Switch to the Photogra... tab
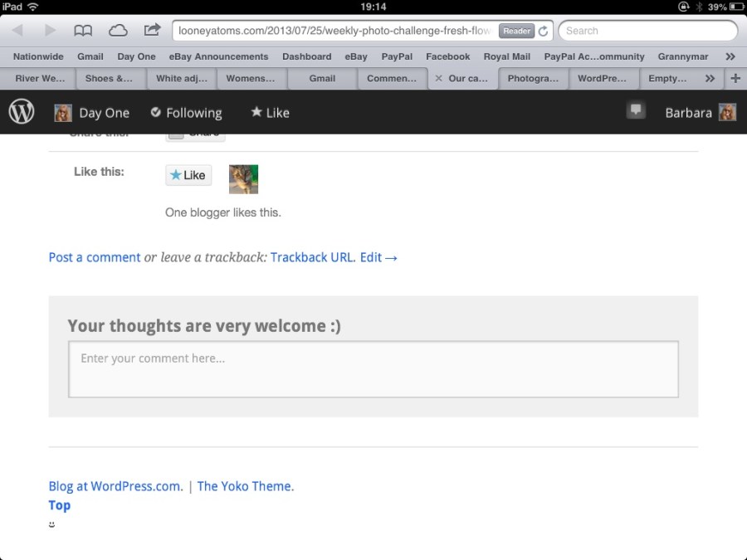The height and width of the screenshot is (560, 747). (533, 78)
